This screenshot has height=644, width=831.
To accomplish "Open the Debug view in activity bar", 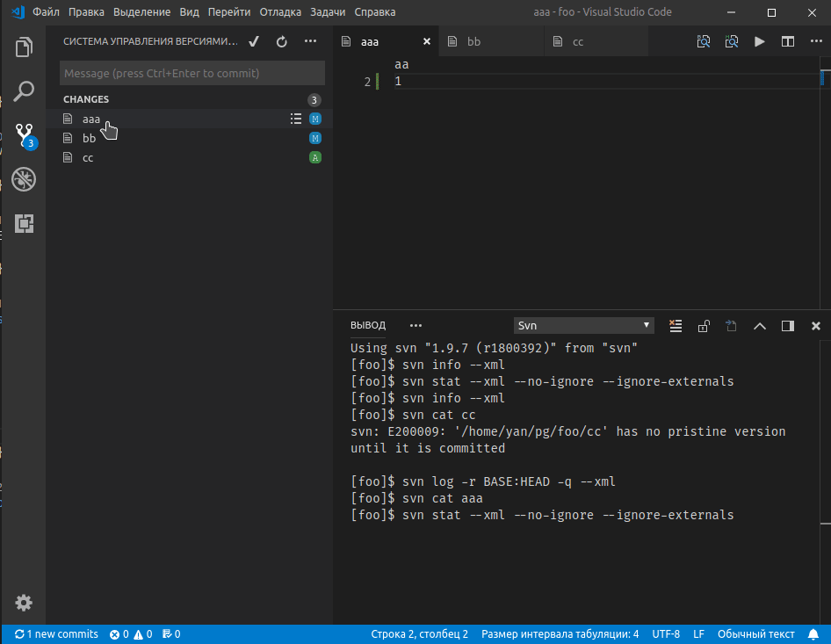I will [24, 179].
